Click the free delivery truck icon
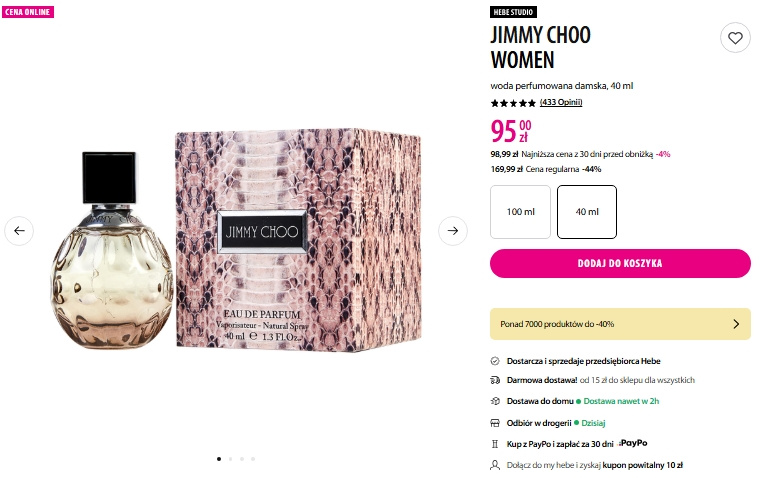This screenshot has height=478, width=764. pyautogui.click(x=495, y=380)
